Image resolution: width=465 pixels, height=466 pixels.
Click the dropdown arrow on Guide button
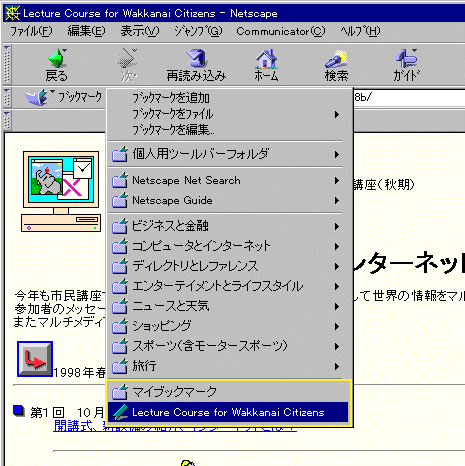[414, 51]
